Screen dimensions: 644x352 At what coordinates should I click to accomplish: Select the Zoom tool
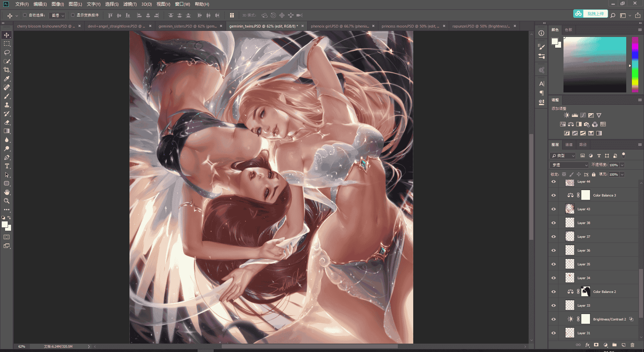pos(7,201)
